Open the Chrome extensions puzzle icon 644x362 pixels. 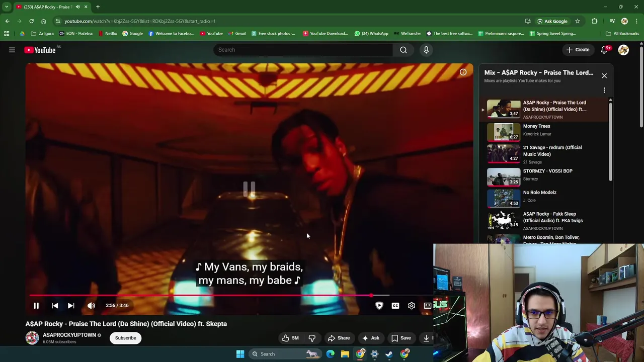pos(594,21)
